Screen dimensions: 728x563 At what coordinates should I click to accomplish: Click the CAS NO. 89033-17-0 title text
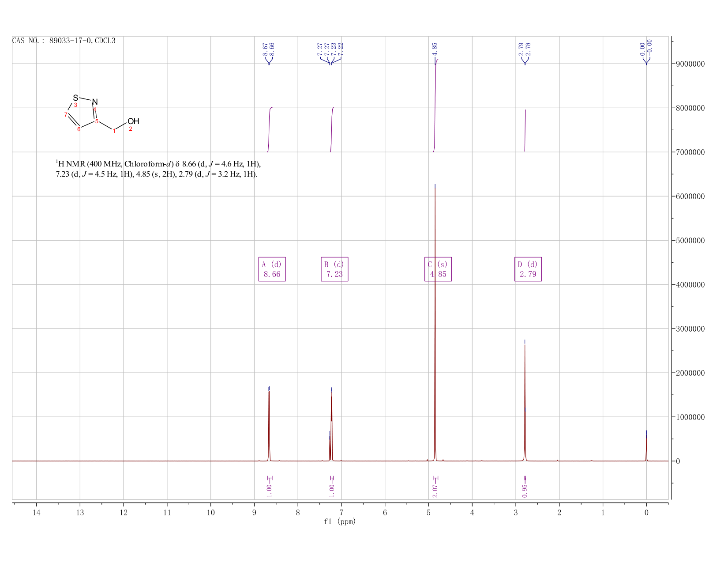tap(64, 41)
